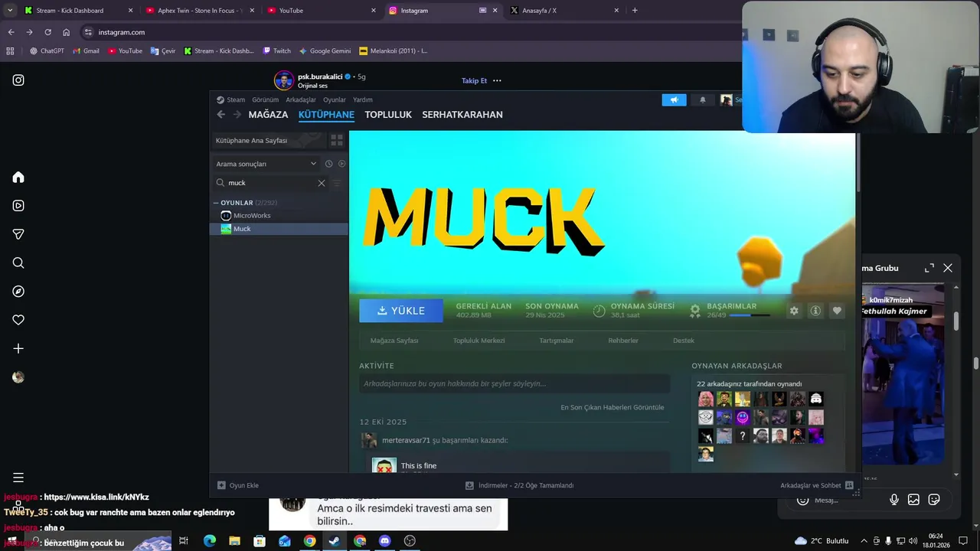Open Instagram direct messages in the left sidebar

[x=18, y=234]
